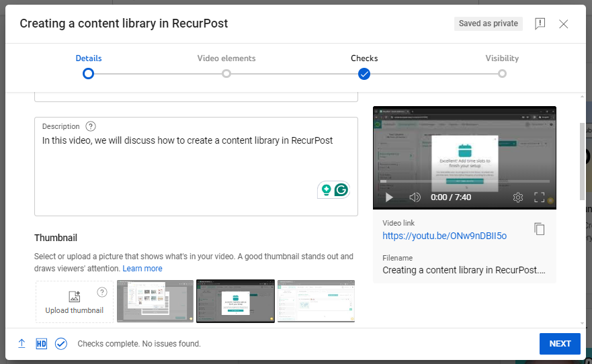Click the Checks checkmark circle
This screenshot has height=364, width=592.
pyautogui.click(x=364, y=74)
